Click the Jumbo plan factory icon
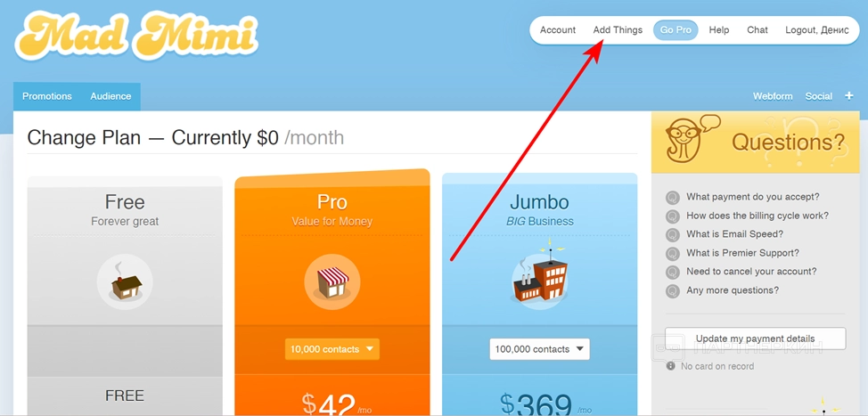 tap(539, 275)
